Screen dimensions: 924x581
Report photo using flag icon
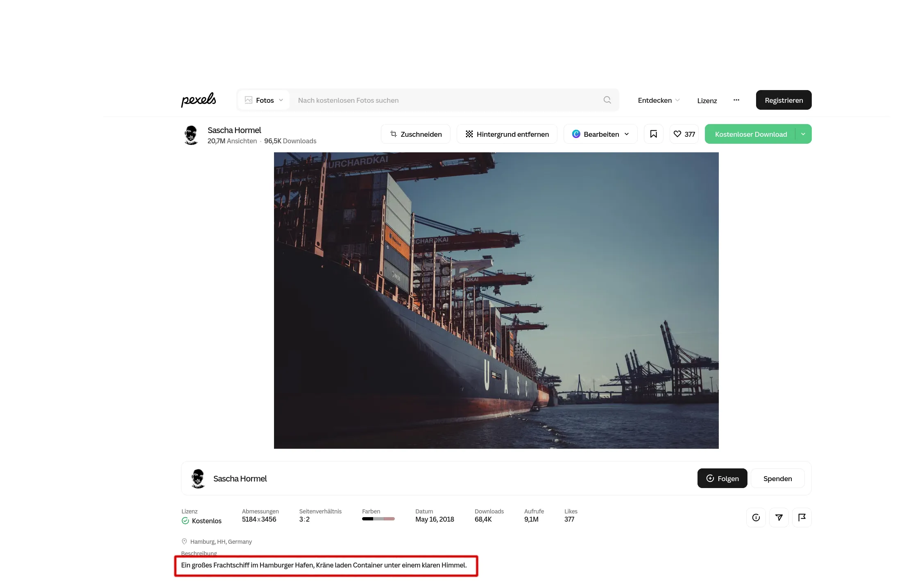coord(802,518)
